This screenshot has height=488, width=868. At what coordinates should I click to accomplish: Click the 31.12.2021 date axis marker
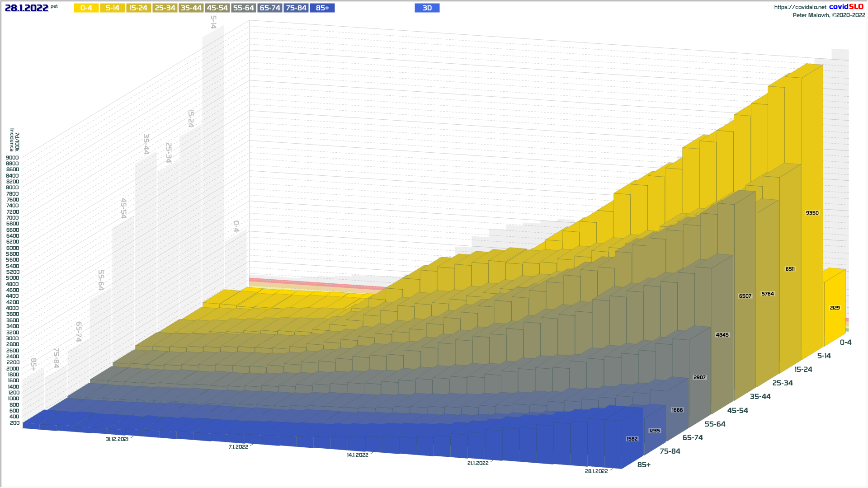[117, 439]
